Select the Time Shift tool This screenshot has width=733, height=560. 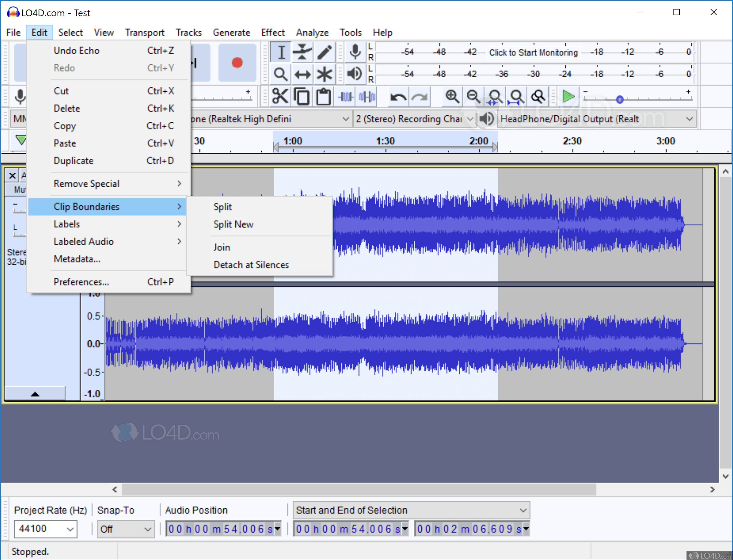point(302,74)
